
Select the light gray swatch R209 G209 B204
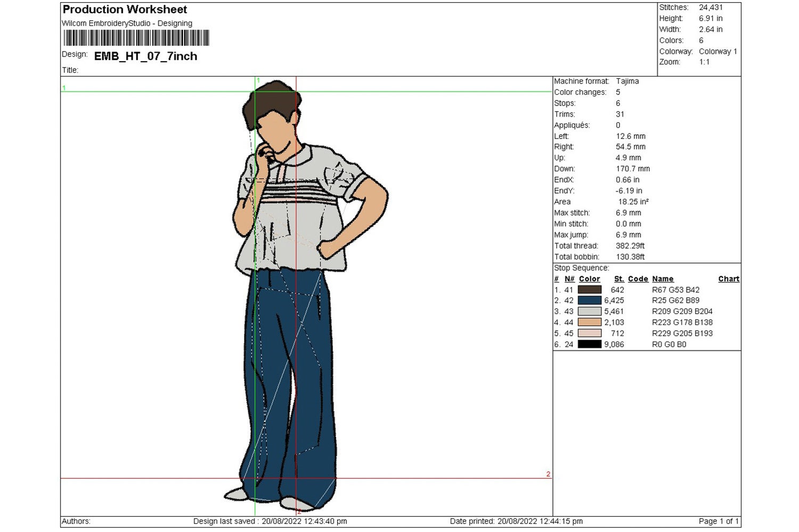[x=589, y=311]
